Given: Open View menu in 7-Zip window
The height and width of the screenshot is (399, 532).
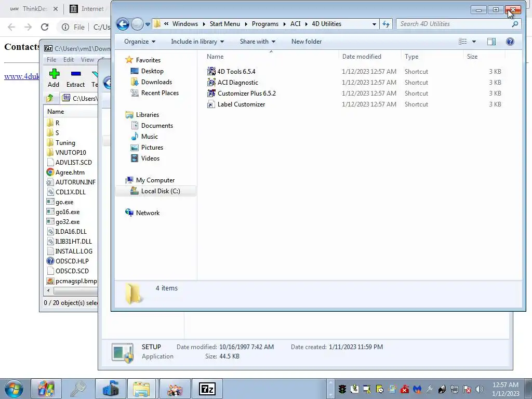Looking at the screenshot, I should (x=87, y=60).
